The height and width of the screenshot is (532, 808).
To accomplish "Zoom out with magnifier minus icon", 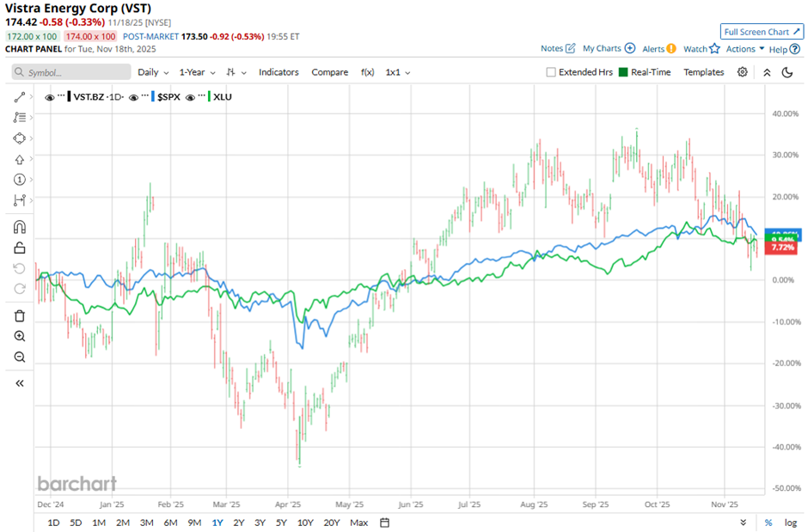I will (x=19, y=357).
